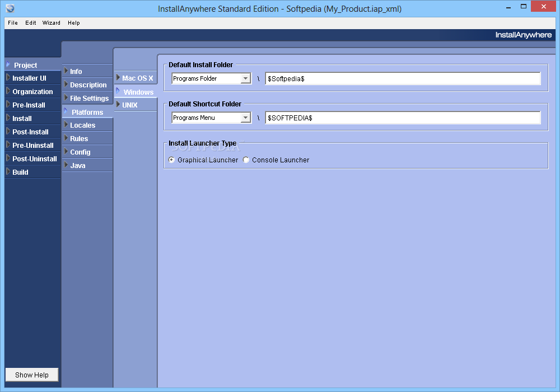Close the InstallAnywhere window
The width and height of the screenshot is (560, 392).
point(544,6)
